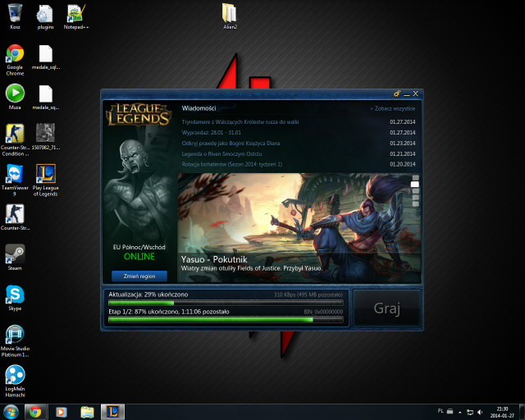Screen dimensions: 525x420
Task: Click the League of Legends logo
Action: click(139, 115)
